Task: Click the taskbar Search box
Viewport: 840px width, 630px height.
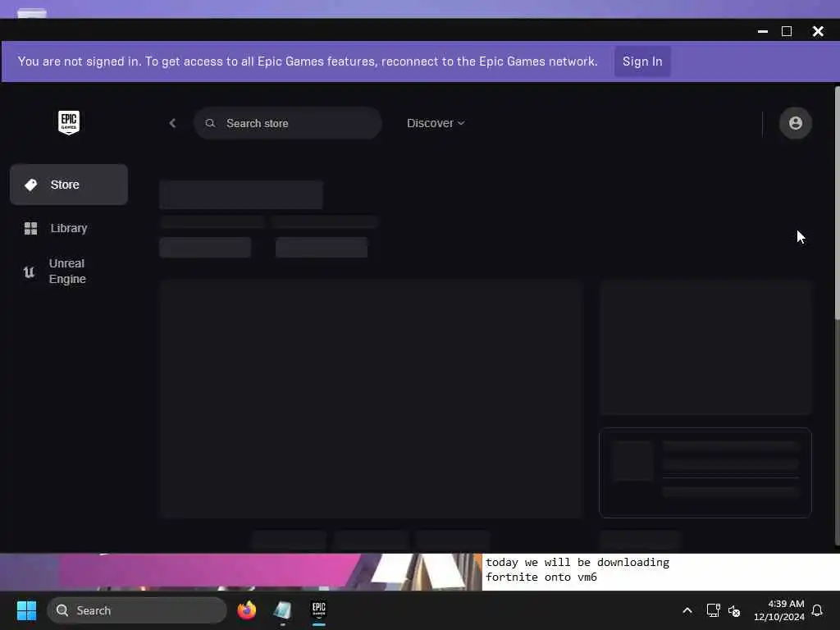Action: [x=137, y=610]
